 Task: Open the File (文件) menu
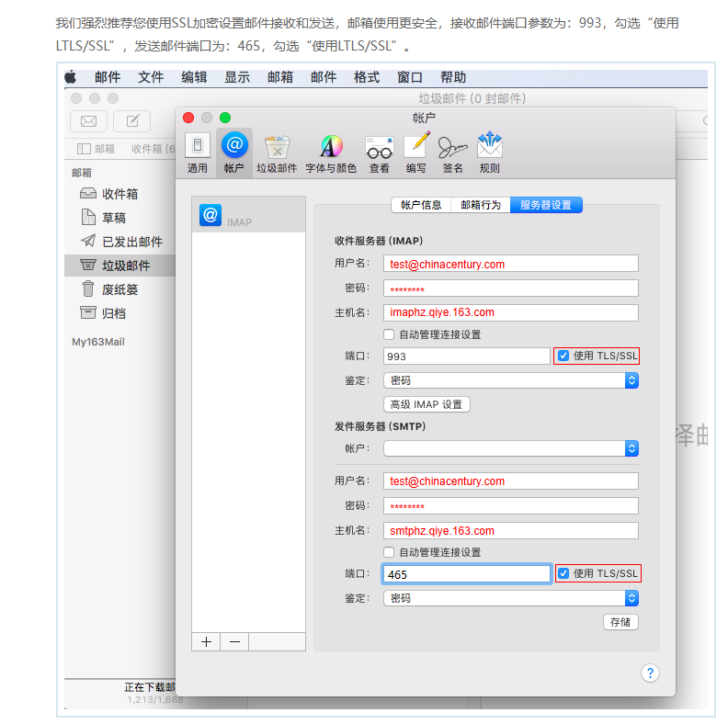[151, 77]
